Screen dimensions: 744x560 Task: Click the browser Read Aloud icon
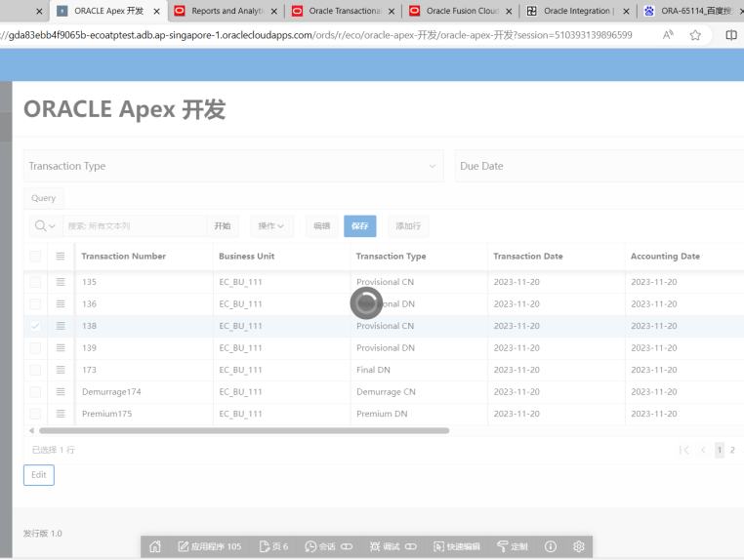tap(668, 34)
